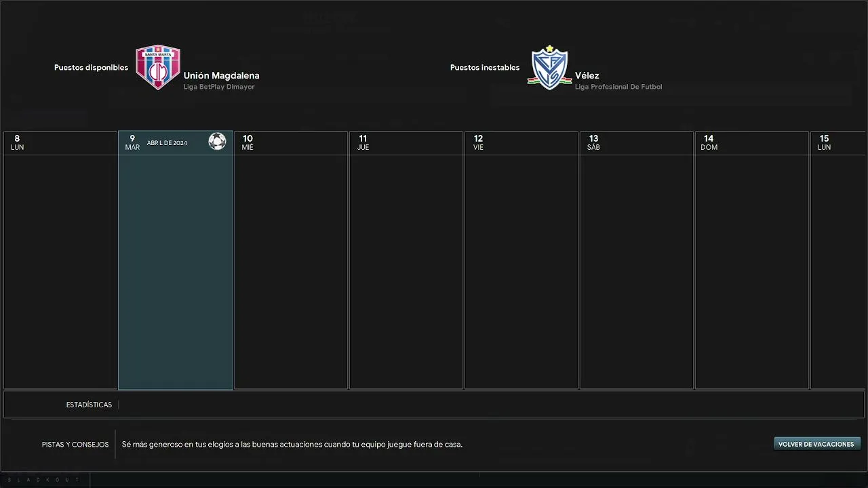Open the Unión Magdalena club name

[221, 75]
